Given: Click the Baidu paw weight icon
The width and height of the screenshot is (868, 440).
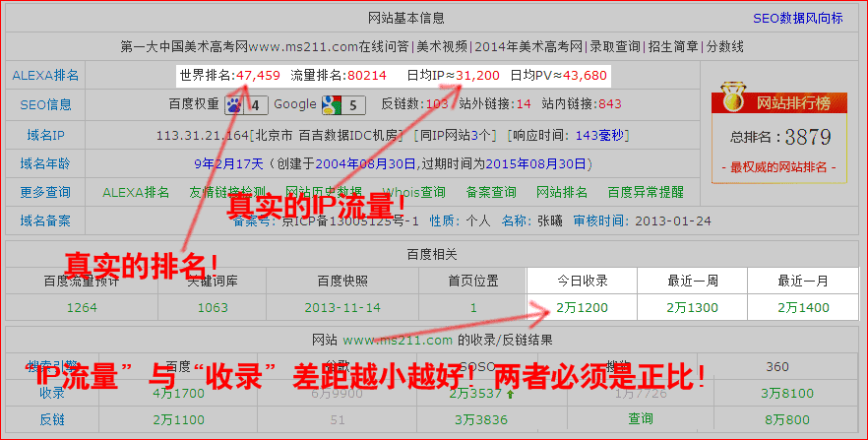Looking at the screenshot, I should [x=233, y=104].
